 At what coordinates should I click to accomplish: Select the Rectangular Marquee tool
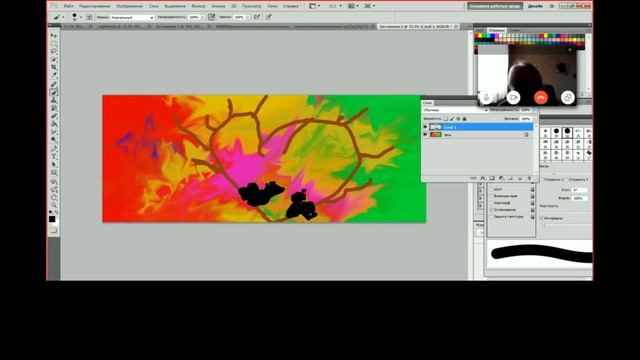(x=53, y=44)
